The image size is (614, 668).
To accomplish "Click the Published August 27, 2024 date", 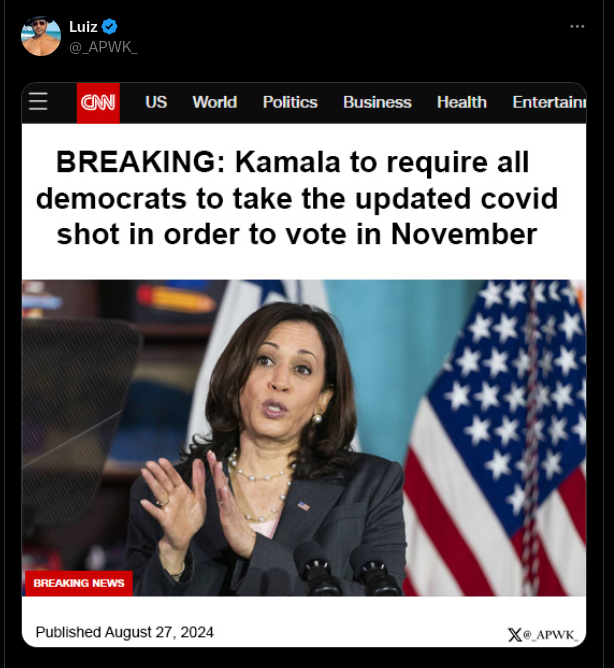I will 124,632.
